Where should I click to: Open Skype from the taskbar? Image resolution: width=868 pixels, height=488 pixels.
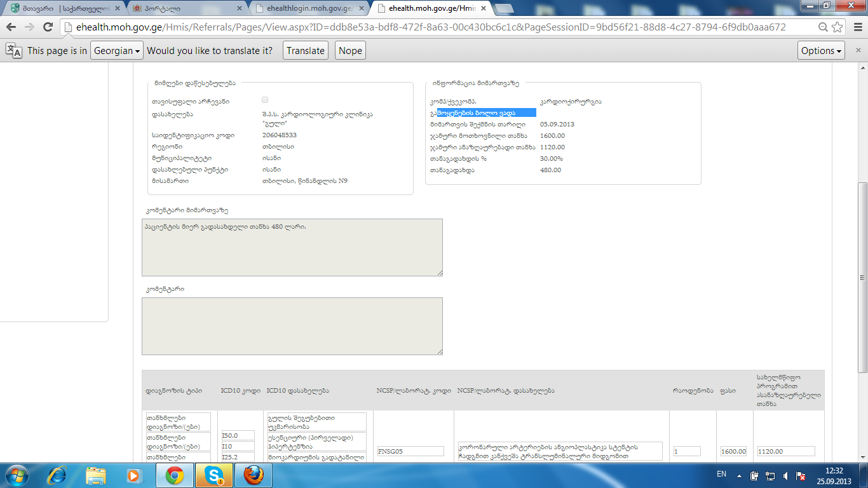214,475
